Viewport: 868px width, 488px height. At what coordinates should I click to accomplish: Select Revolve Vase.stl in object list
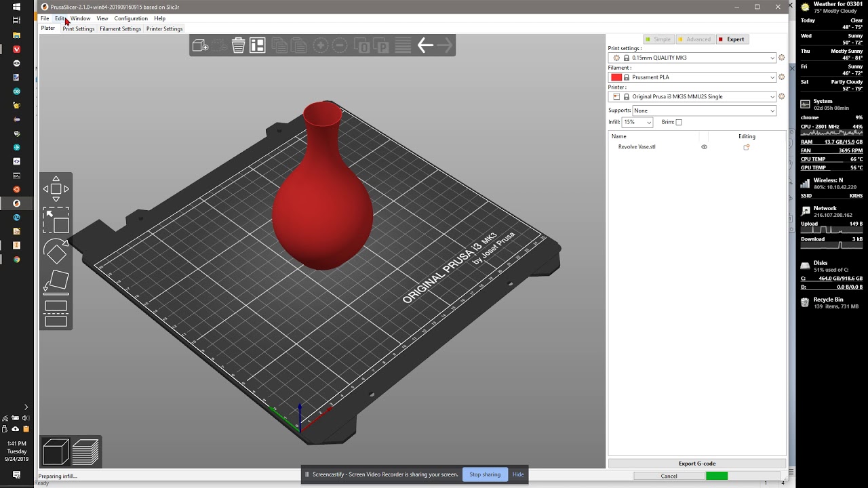pyautogui.click(x=637, y=147)
